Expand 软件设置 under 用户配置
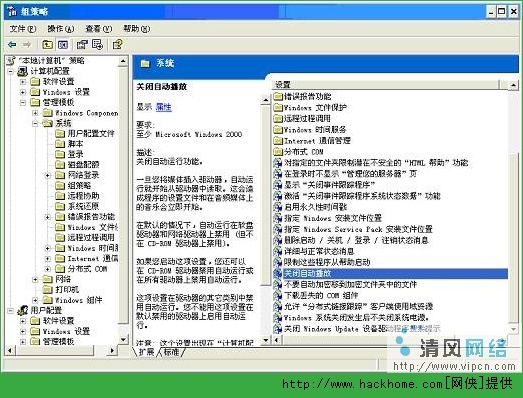Screen dimensions: 523x398 [23, 321]
